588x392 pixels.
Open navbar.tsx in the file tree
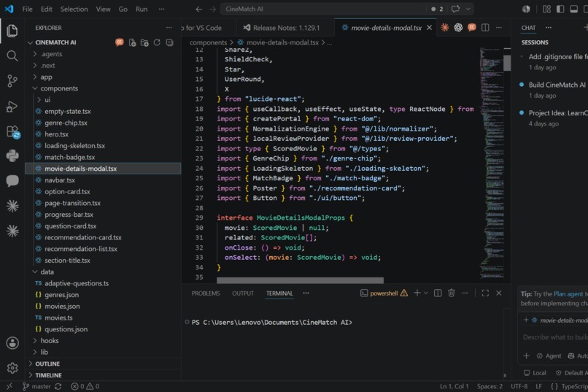coord(60,180)
